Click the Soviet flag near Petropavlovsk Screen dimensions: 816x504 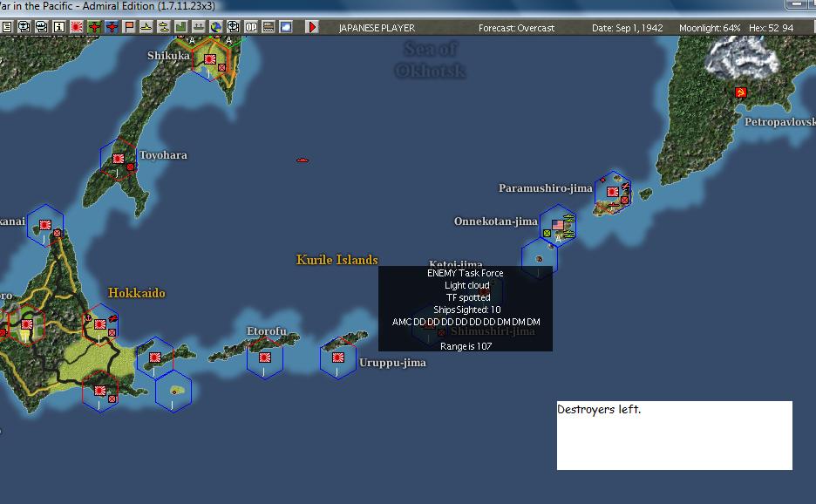tap(740, 92)
